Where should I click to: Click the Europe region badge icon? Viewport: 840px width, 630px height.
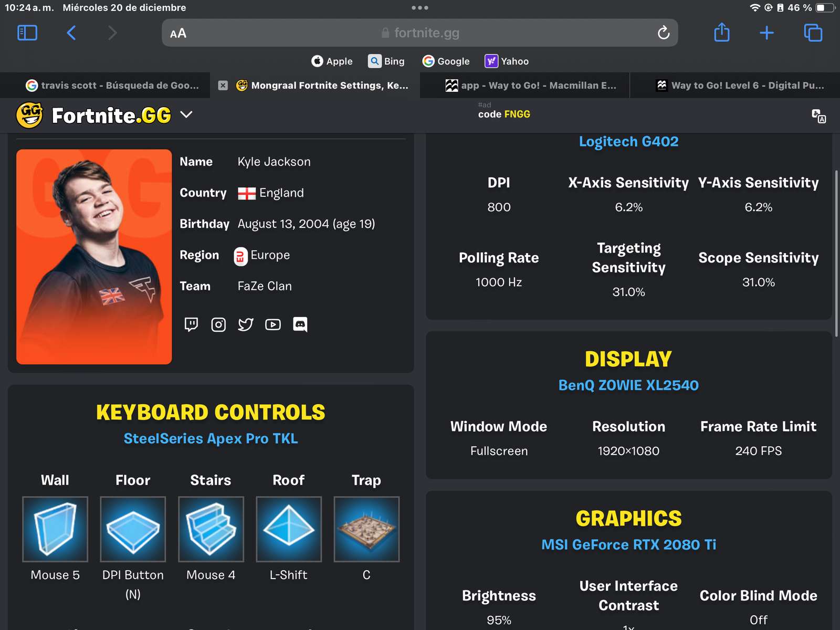(x=240, y=256)
